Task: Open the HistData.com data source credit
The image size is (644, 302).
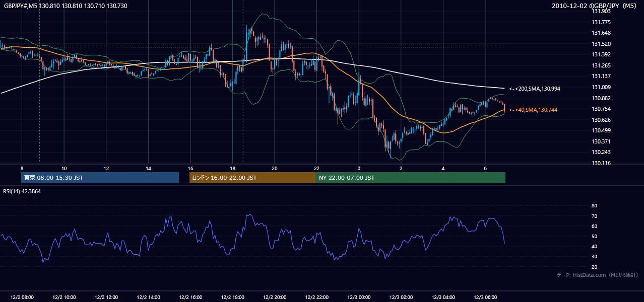Action: 598,275
